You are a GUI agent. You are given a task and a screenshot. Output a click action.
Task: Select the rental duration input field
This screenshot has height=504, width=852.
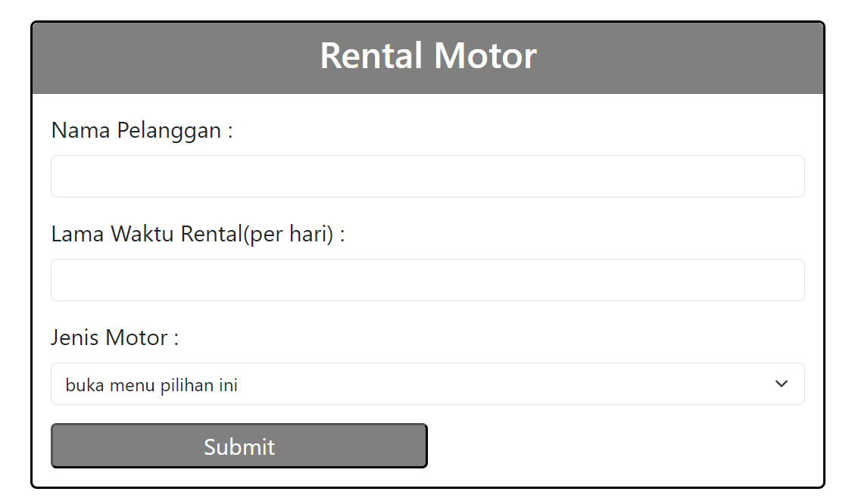[427, 280]
